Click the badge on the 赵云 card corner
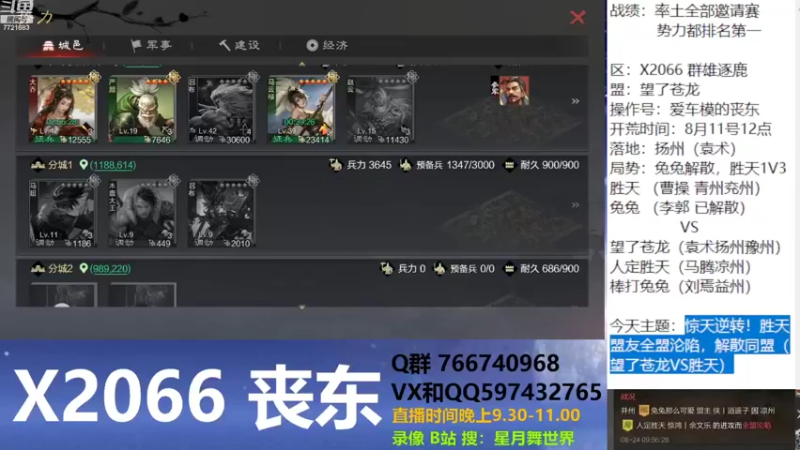The width and height of the screenshot is (800, 450). point(412,77)
